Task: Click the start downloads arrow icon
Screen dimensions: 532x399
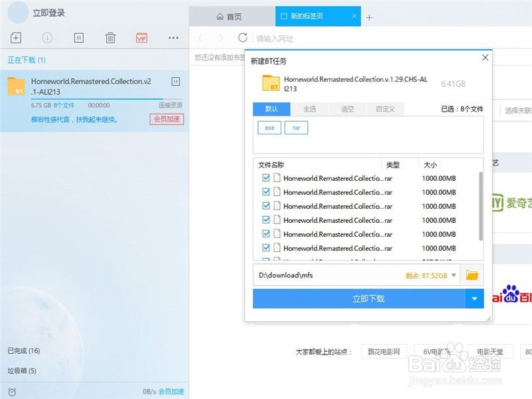Action: pos(46,38)
